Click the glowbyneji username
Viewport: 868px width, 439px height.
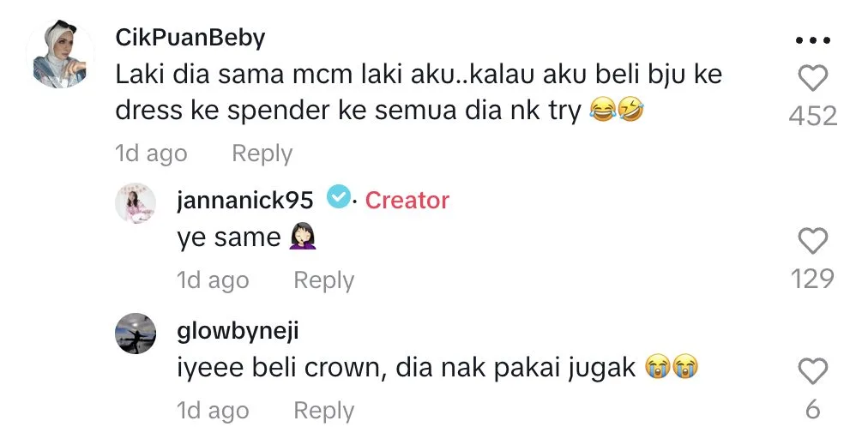pyautogui.click(x=238, y=332)
